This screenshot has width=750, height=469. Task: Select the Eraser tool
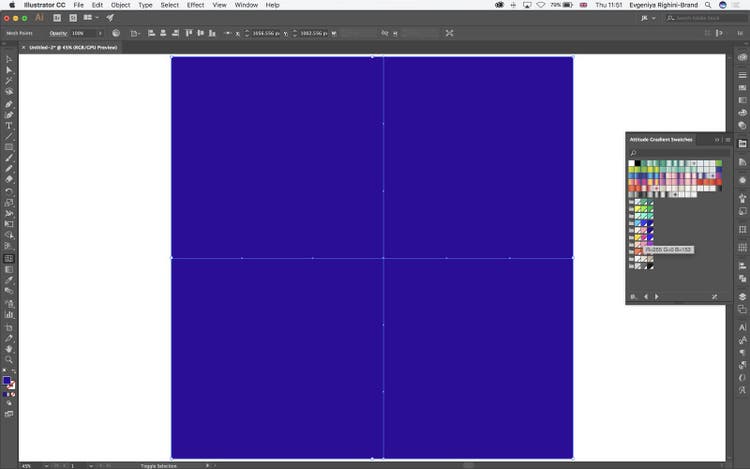click(9, 179)
